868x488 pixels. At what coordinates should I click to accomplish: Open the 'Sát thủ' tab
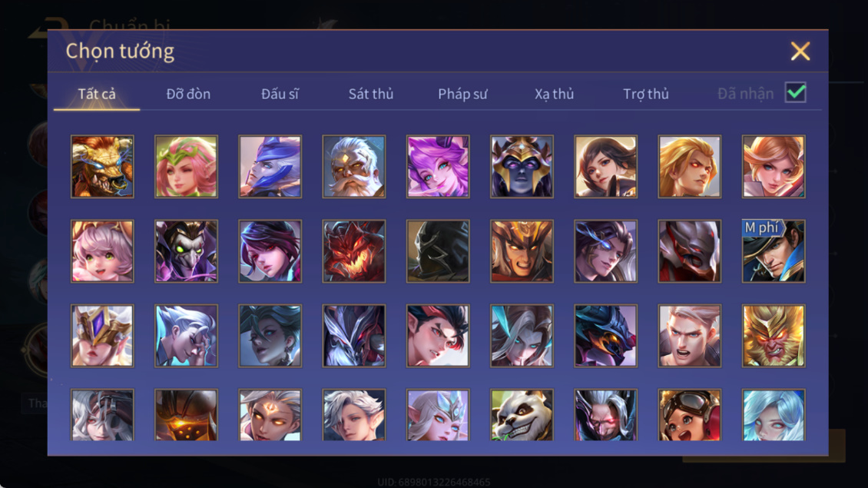coord(371,94)
